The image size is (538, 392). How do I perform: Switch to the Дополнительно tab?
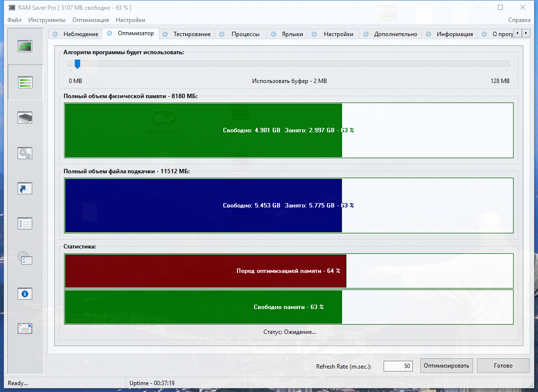point(391,34)
